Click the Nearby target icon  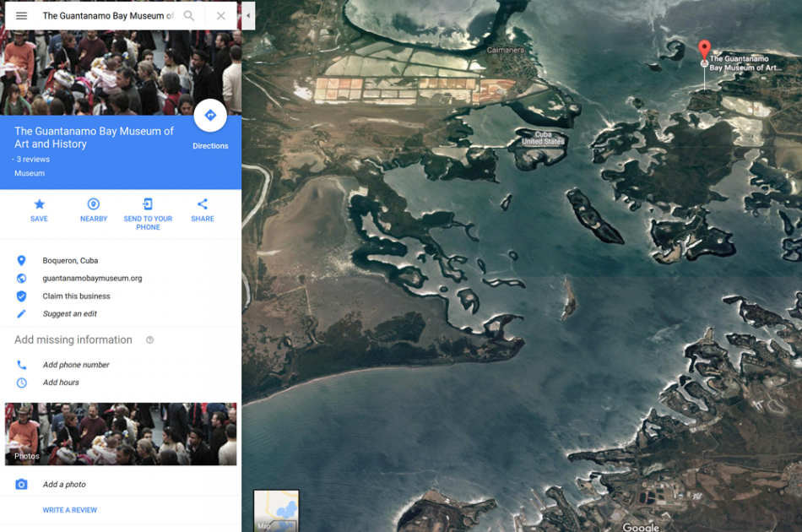94,204
